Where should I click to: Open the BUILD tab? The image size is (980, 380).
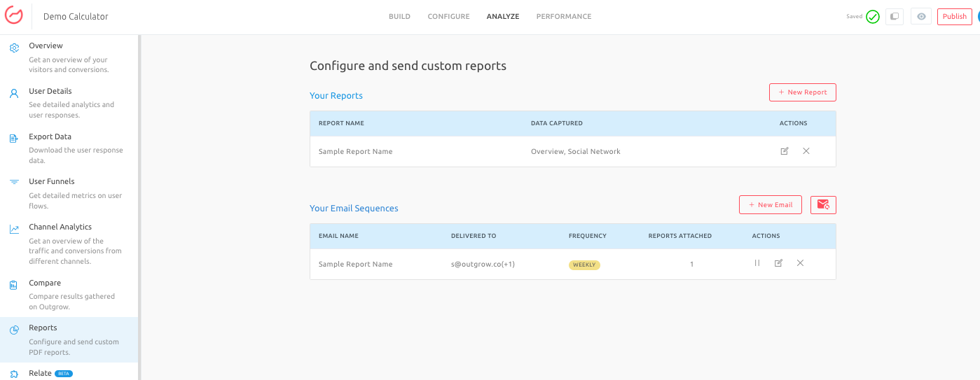tap(399, 17)
